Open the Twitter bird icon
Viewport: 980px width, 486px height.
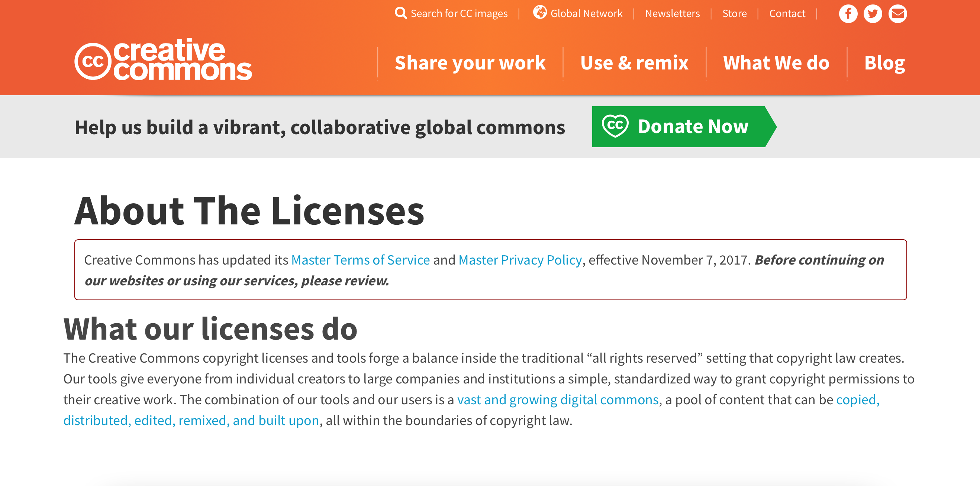[872, 14]
